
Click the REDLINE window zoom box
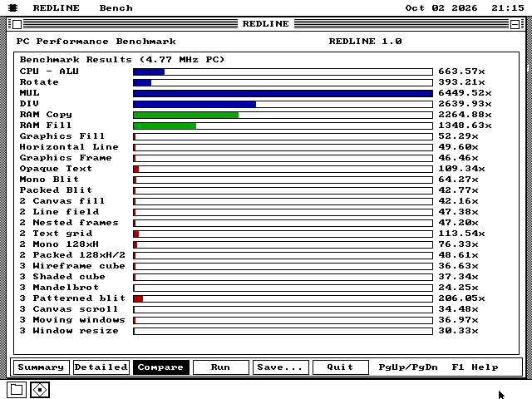pyautogui.click(x=515, y=24)
